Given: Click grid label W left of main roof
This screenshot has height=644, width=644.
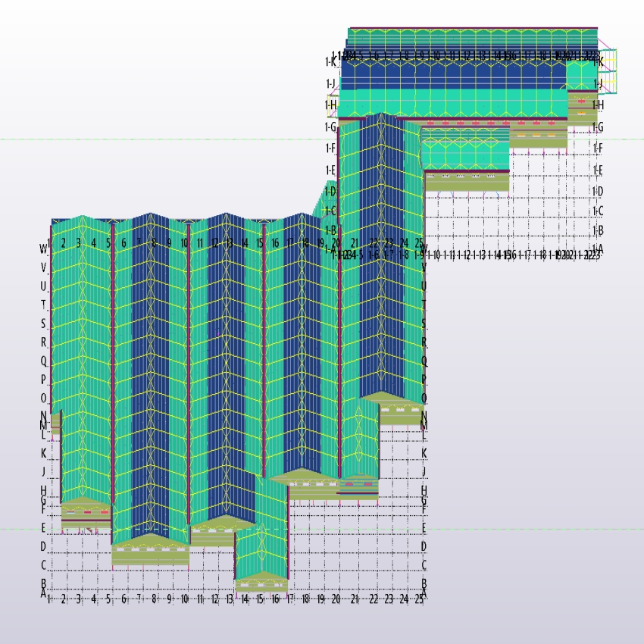Looking at the screenshot, I should (x=43, y=249).
